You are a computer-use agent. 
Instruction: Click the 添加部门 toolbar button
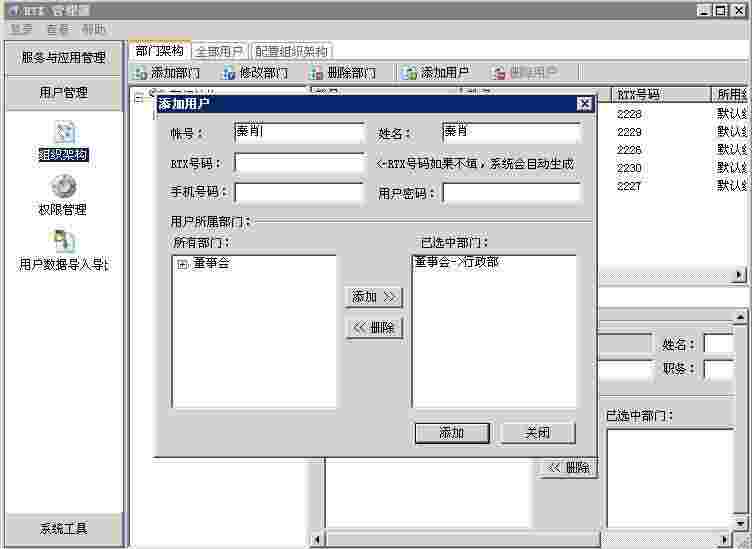coord(167,73)
